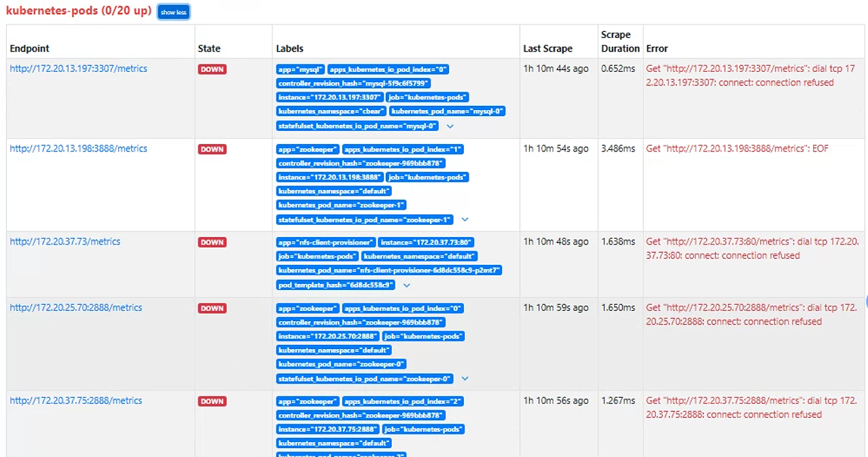
Task: Open the 172.20.37.73 metrics endpoint link
Action: pos(65,241)
